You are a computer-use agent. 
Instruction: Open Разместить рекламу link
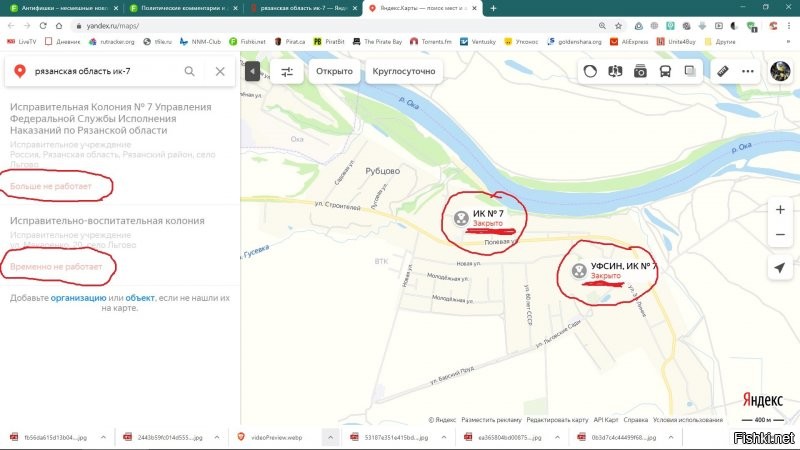(x=491, y=420)
